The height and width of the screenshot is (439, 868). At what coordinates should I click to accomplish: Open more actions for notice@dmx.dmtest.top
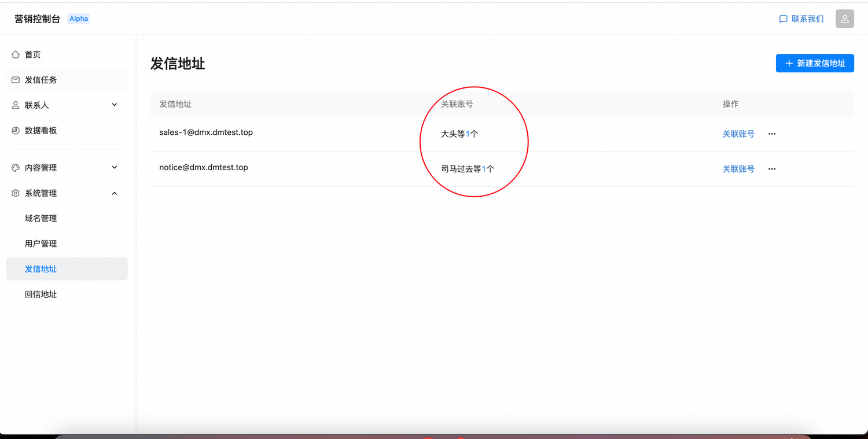click(772, 169)
